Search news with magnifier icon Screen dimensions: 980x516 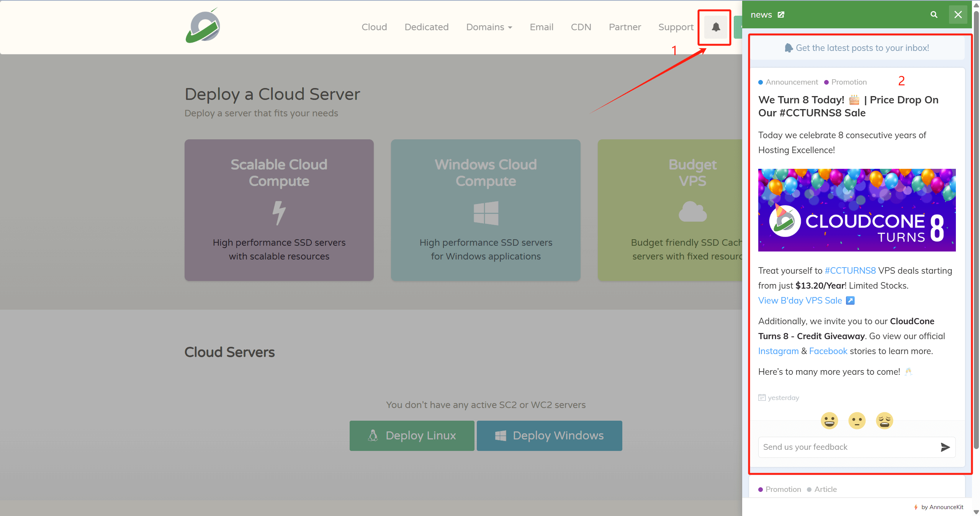(x=934, y=15)
